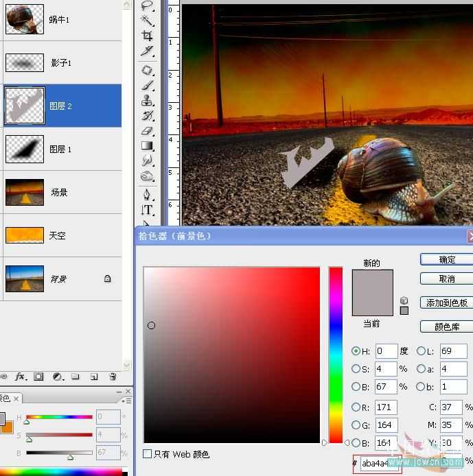Click the vertical hue spectrum slider
473x476 pixels.
click(x=336, y=355)
